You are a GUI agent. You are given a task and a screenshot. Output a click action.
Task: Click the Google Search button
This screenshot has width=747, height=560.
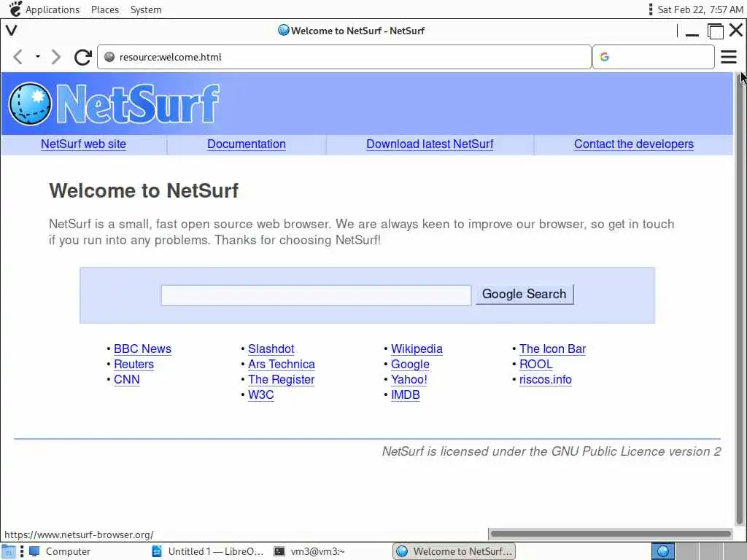point(525,294)
